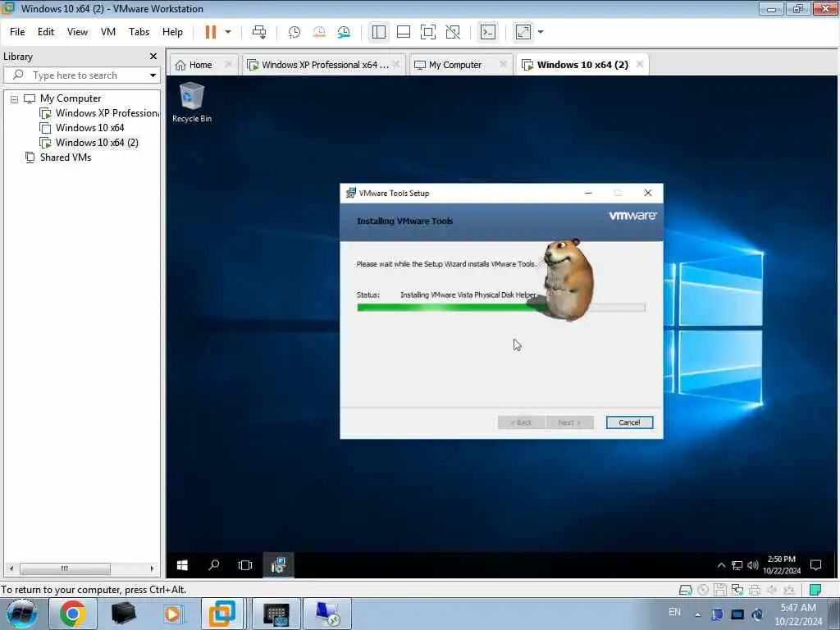Click the Unity mode toolbar icon
The height and width of the screenshot is (630, 840).
453,32
